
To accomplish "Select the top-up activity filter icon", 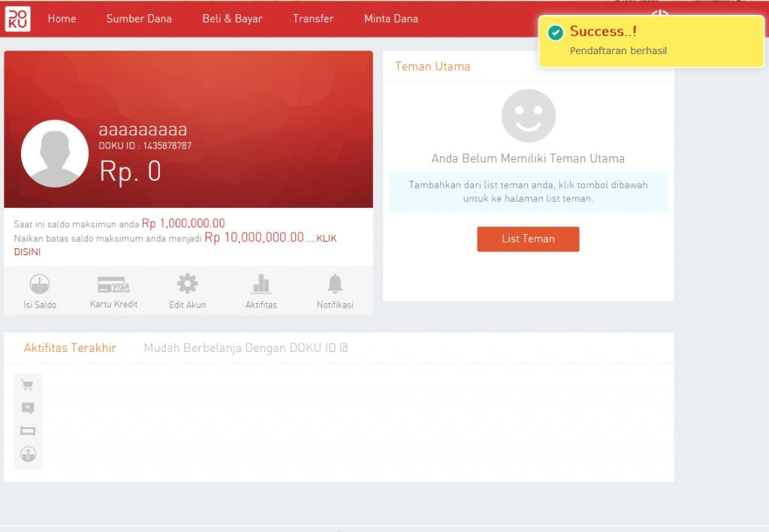I will coord(28,454).
